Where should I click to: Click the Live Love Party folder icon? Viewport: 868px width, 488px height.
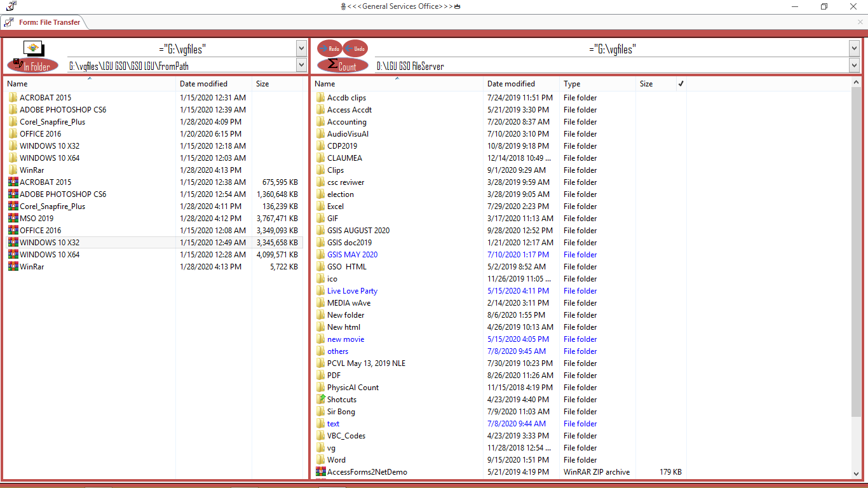(320, 291)
